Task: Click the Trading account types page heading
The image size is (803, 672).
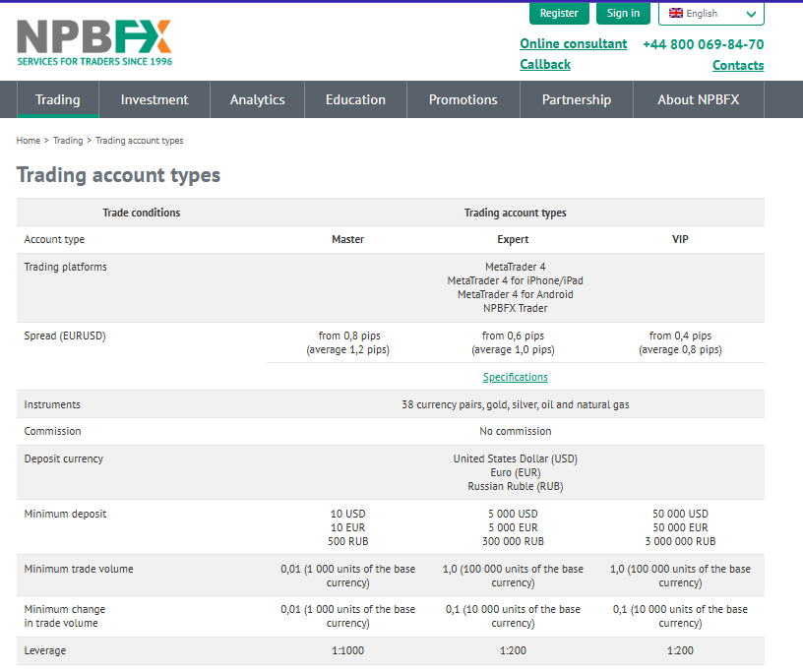Action: [x=118, y=175]
